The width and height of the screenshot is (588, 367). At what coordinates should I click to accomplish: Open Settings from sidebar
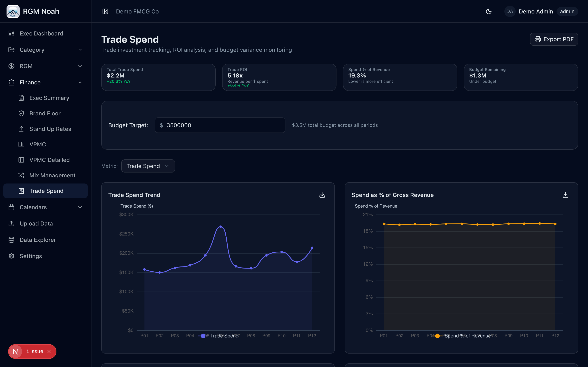[x=31, y=256]
